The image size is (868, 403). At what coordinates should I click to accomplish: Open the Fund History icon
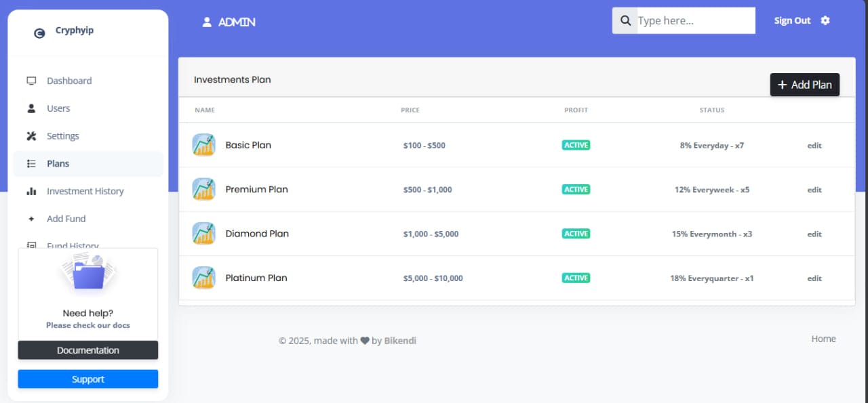pyautogui.click(x=31, y=246)
